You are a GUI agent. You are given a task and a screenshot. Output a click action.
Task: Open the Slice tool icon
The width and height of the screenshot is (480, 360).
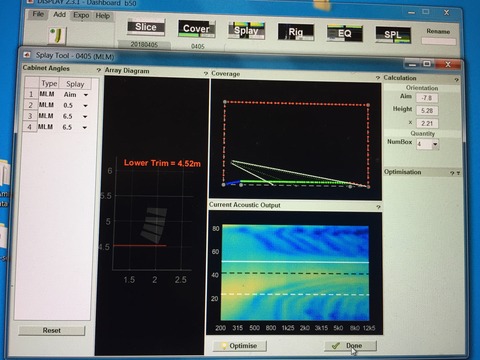pyautogui.click(x=146, y=27)
